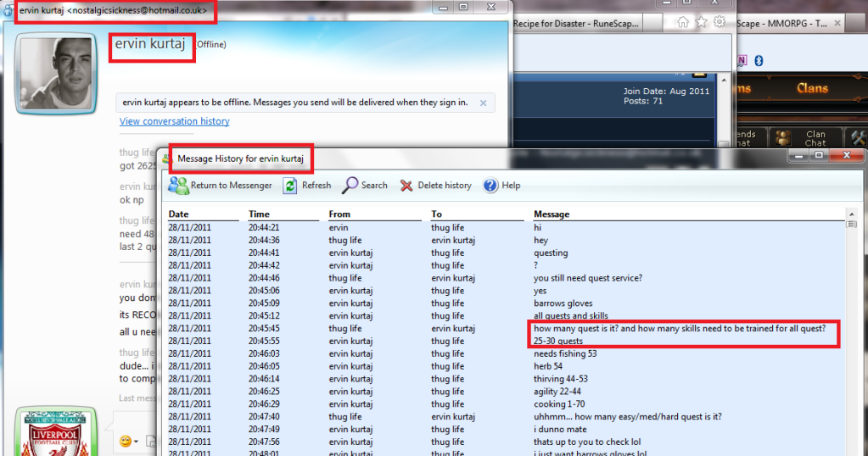Click the hammer-and-wrench icon beside Clan Chat
868x456 pixels.
(858, 138)
